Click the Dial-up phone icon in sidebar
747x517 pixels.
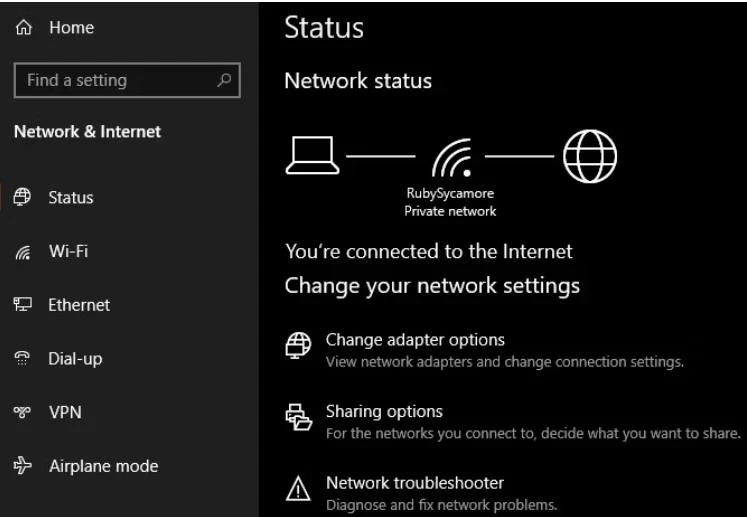click(x=22, y=358)
